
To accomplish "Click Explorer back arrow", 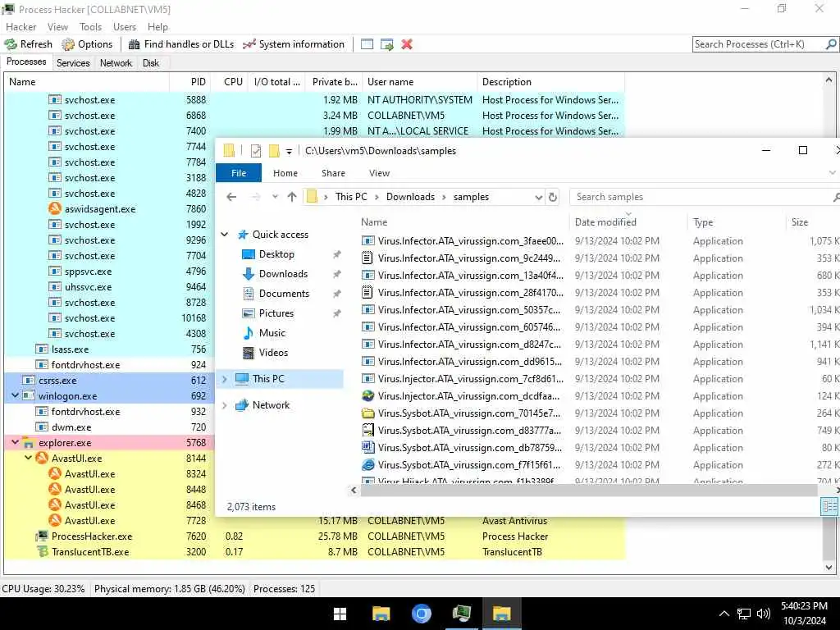I will point(231,197).
